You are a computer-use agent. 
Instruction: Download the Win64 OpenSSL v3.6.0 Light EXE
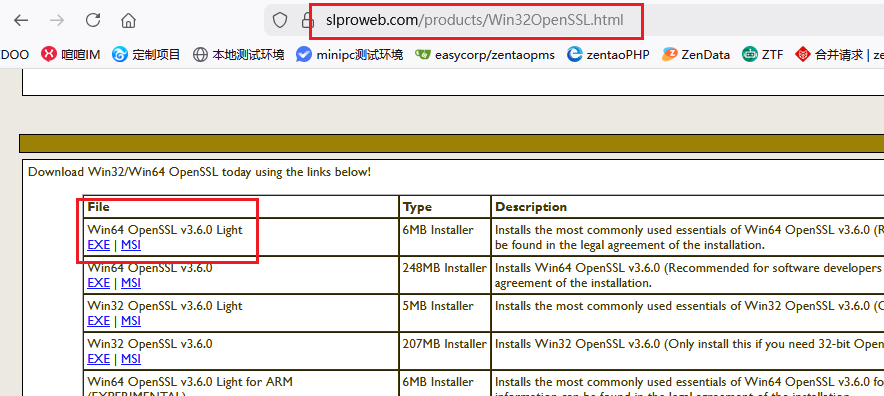(99, 245)
